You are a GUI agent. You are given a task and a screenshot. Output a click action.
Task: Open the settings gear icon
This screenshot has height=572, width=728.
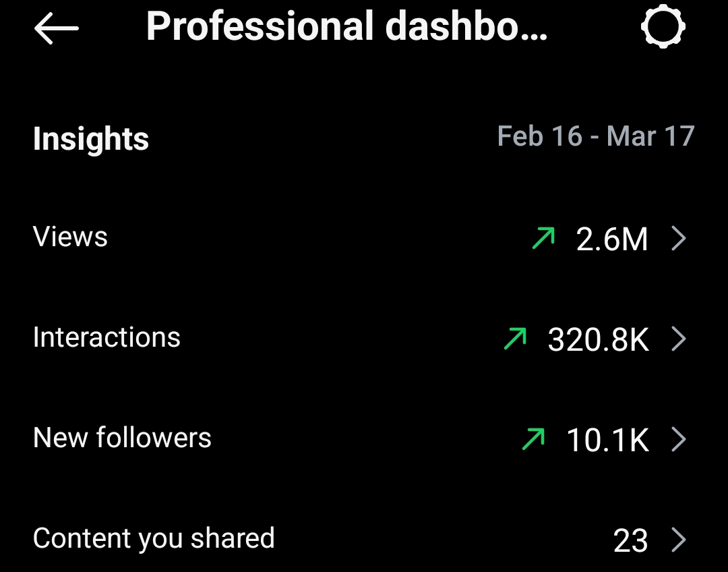click(x=663, y=27)
